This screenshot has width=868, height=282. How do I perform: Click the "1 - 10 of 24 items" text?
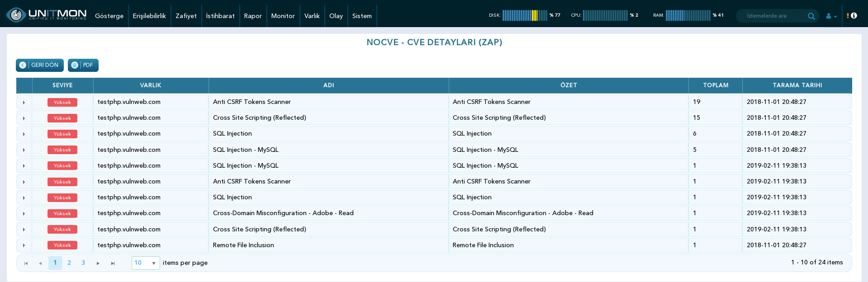817,263
